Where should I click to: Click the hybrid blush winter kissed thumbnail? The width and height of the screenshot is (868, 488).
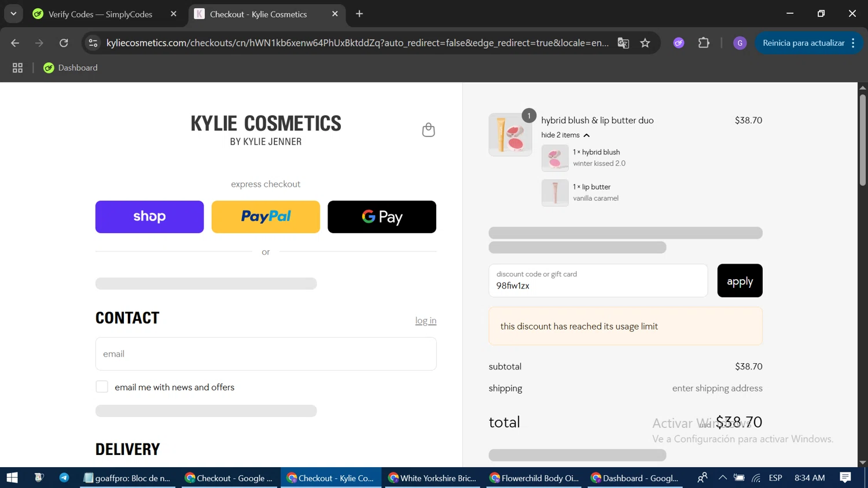coord(555,158)
